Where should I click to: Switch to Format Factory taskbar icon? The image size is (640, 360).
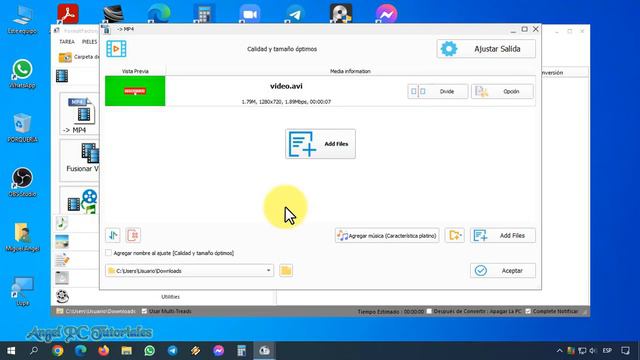pos(264,351)
